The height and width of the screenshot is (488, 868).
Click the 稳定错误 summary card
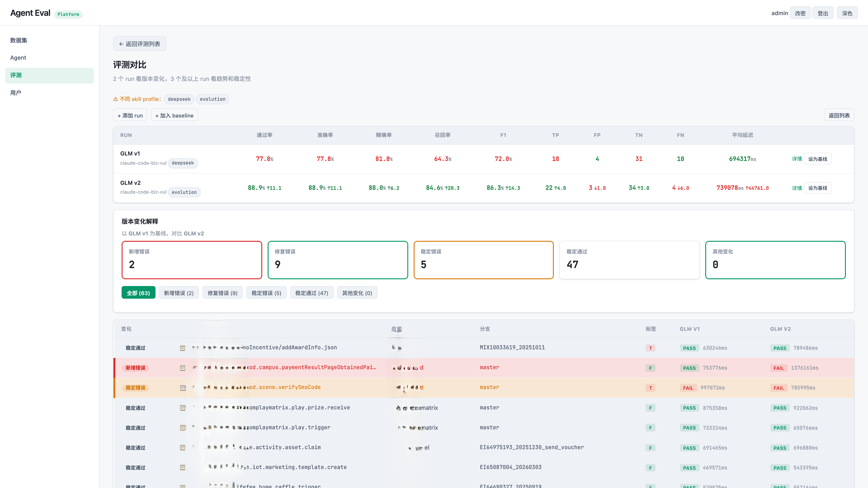pyautogui.click(x=484, y=260)
